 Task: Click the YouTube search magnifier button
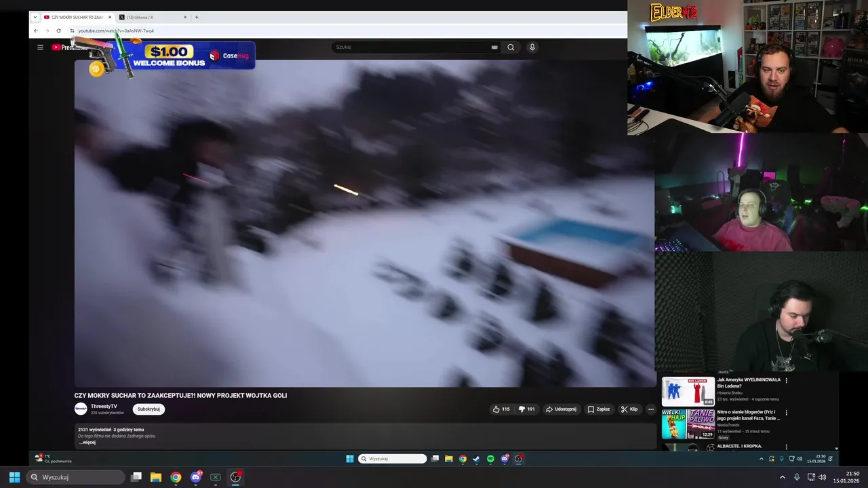(x=511, y=47)
